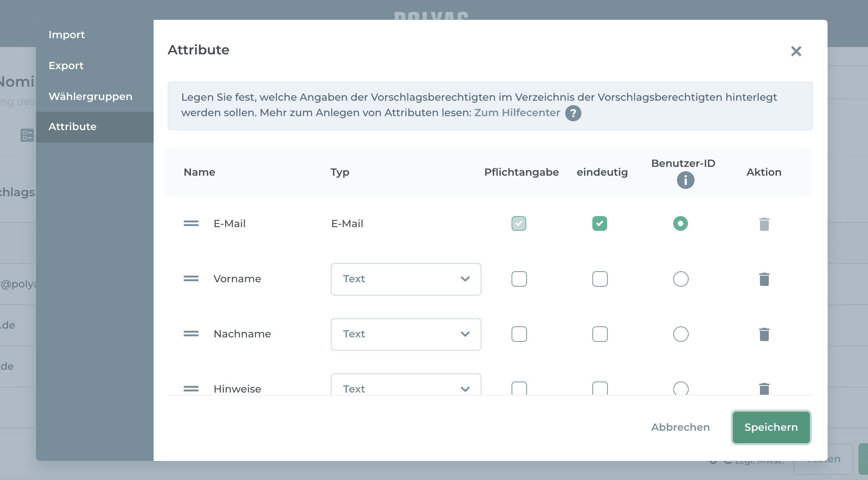Remove the Hinweise attribute via trash icon

pyautogui.click(x=764, y=388)
